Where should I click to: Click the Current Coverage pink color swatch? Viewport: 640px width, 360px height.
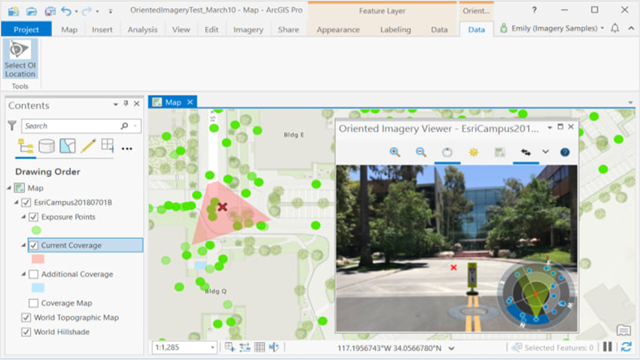point(38,259)
